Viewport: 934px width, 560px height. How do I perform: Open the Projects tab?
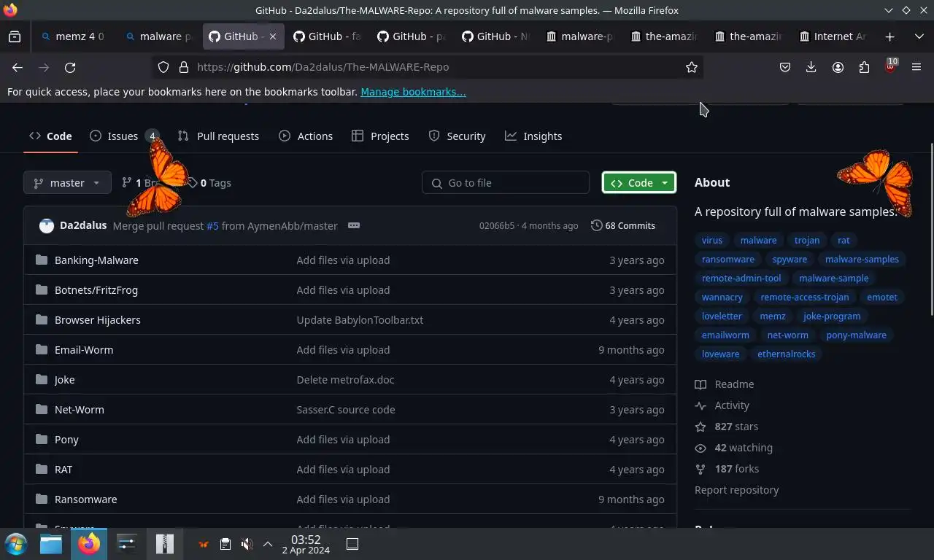(380, 136)
